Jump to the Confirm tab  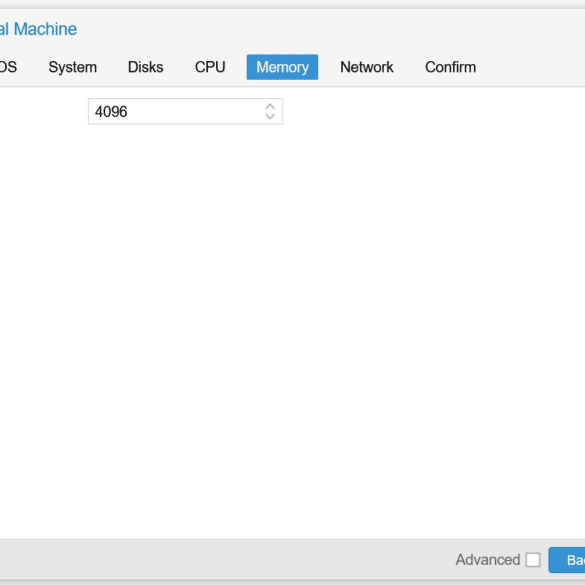click(450, 67)
